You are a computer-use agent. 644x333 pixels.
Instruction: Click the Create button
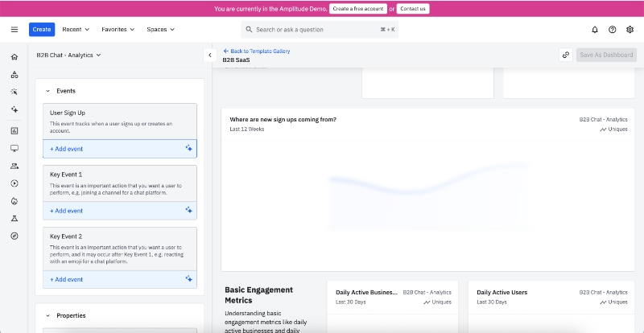tap(42, 30)
